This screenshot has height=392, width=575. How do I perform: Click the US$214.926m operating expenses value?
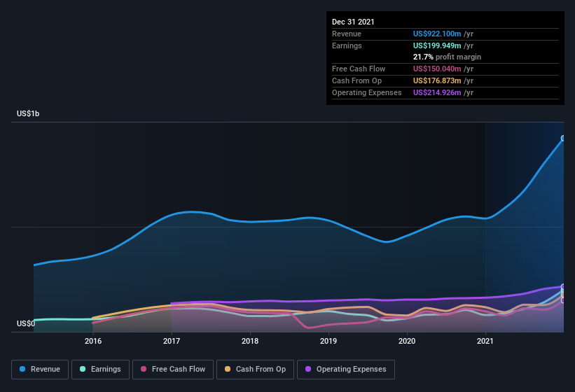coord(437,92)
